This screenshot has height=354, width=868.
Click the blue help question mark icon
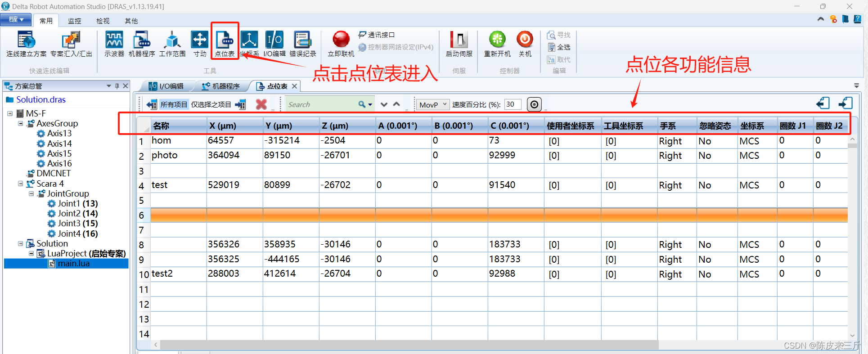(857, 19)
